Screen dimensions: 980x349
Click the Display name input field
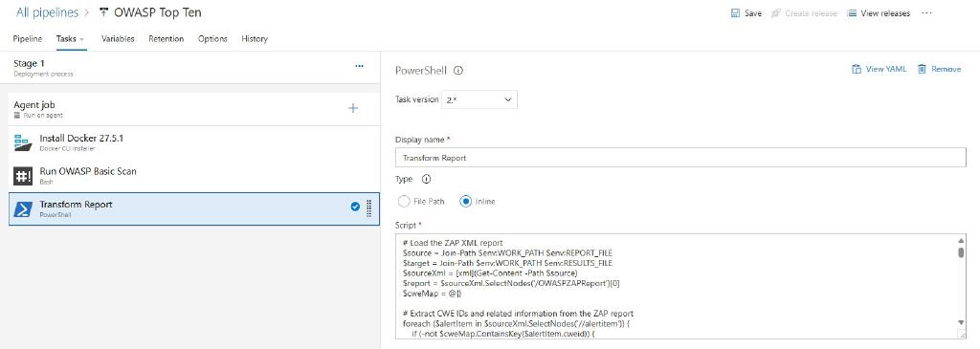point(680,158)
